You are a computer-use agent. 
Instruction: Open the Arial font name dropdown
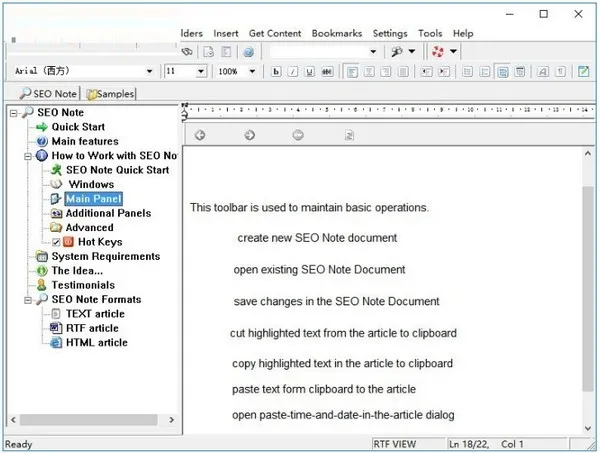[149, 71]
